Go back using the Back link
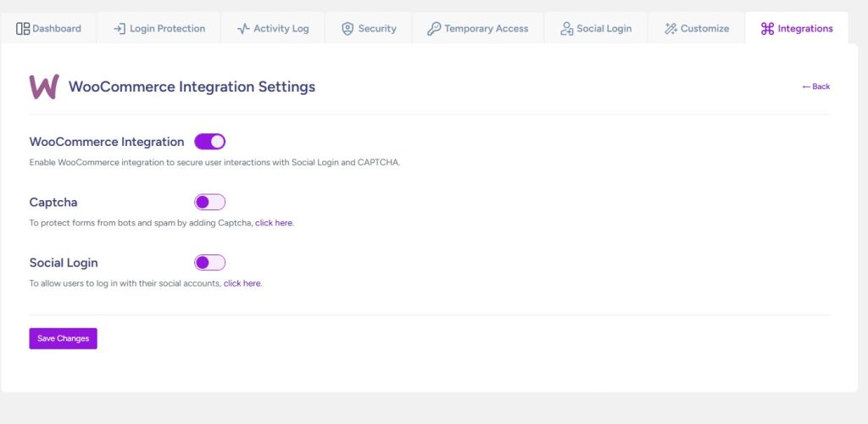This screenshot has height=424, width=868. 816,86
